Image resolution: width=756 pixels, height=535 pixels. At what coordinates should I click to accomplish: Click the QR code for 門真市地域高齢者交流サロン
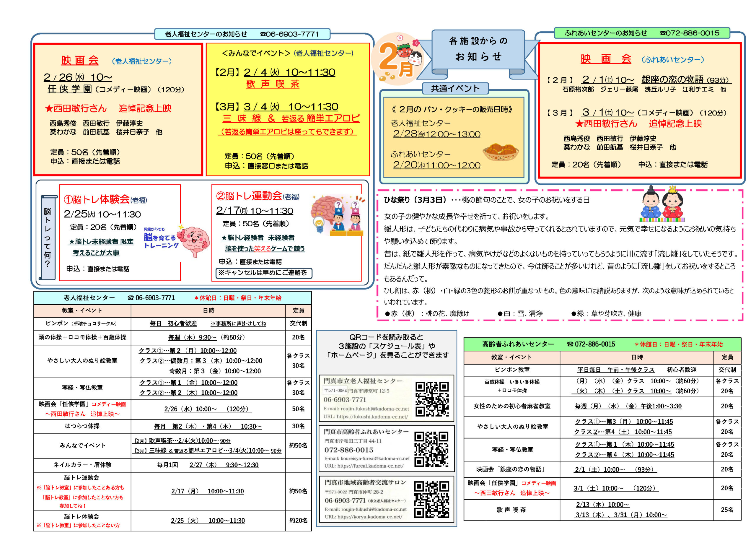coord(431,500)
